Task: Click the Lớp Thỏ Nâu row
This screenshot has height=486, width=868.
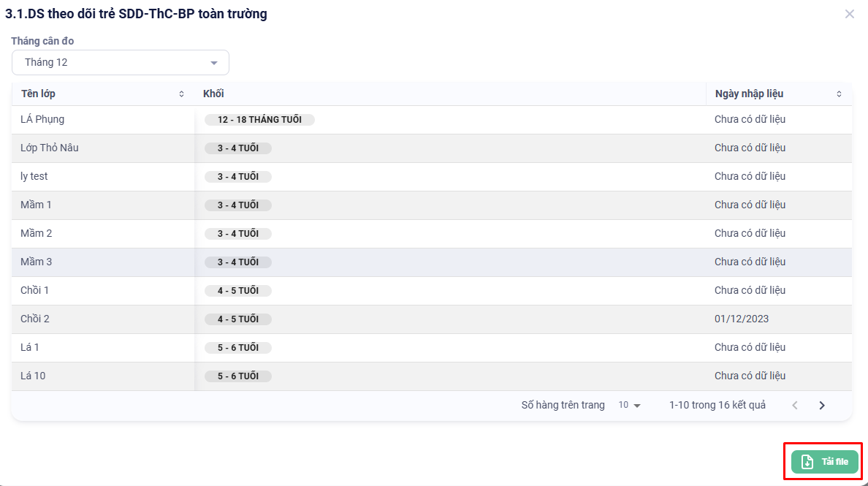Action: [x=50, y=148]
